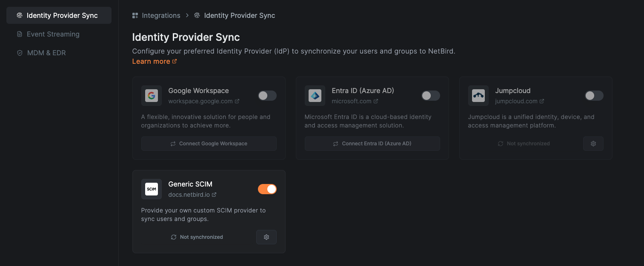
Task: Click the document icon beside Event Streaming
Action: pyautogui.click(x=19, y=34)
